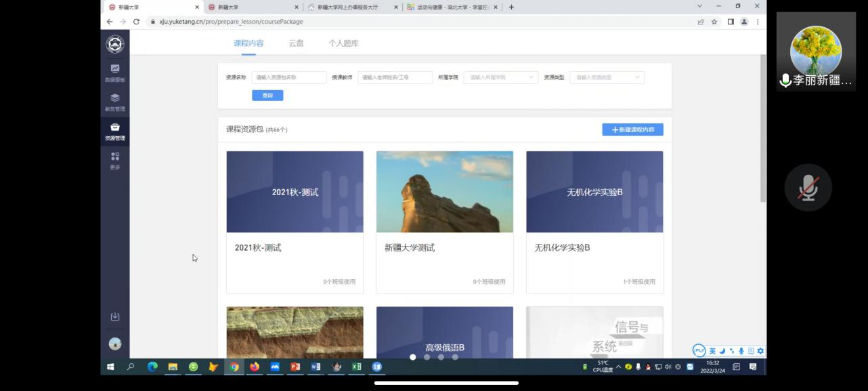Switch to 新疆大学网上办事服务大厅 browser tab
The image size is (868, 391).
click(351, 7)
